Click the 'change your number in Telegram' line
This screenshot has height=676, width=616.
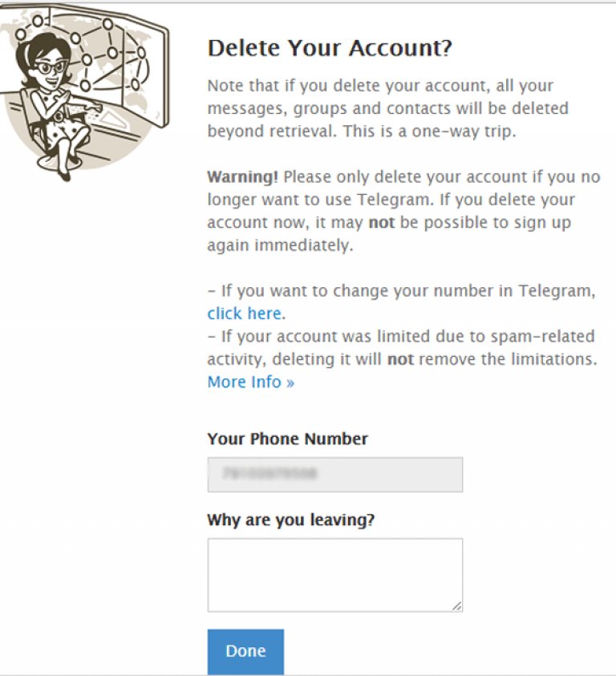[402, 291]
